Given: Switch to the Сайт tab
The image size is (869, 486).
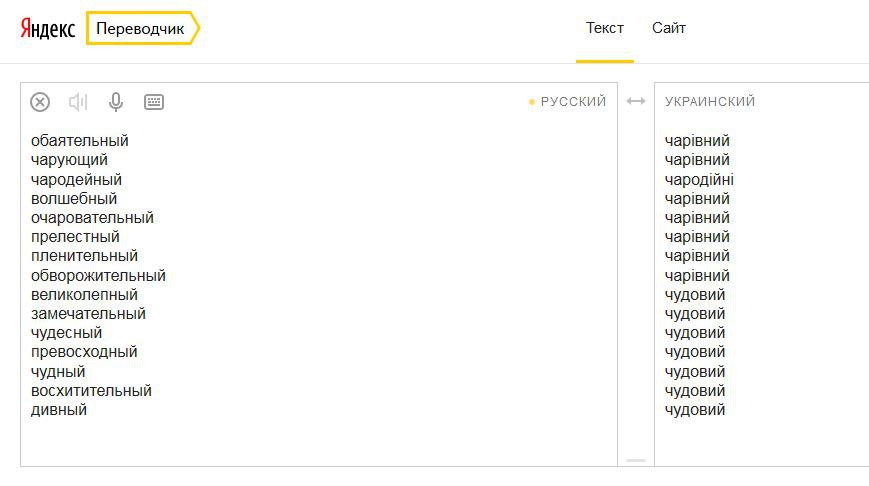Looking at the screenshot, I should pyautogui.click(x=669, y=28).
